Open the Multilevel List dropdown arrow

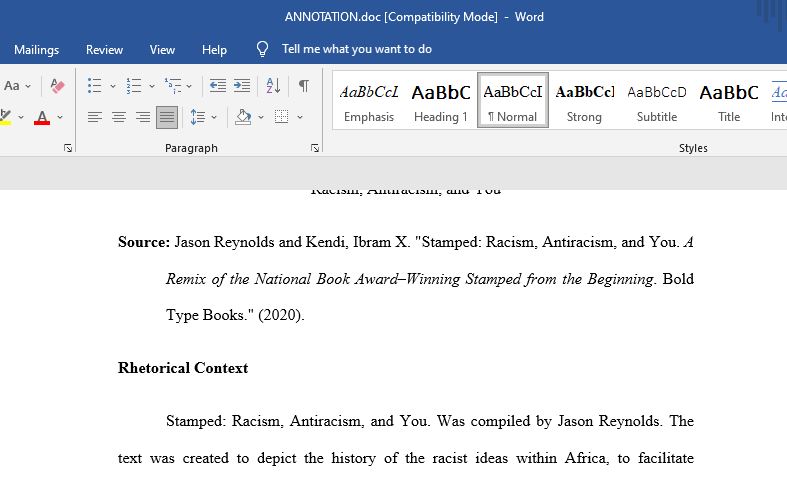(189, 86)
